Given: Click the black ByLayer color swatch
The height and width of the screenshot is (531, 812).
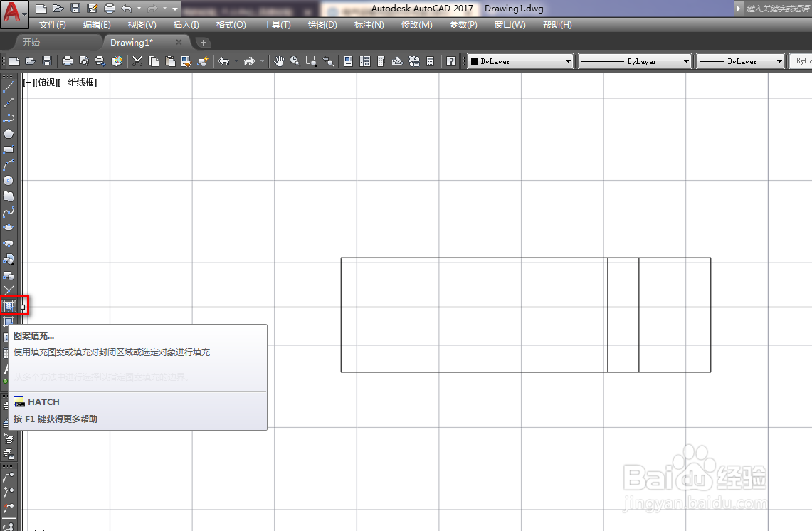Looking at the screenshot, I should coord(475,61).
